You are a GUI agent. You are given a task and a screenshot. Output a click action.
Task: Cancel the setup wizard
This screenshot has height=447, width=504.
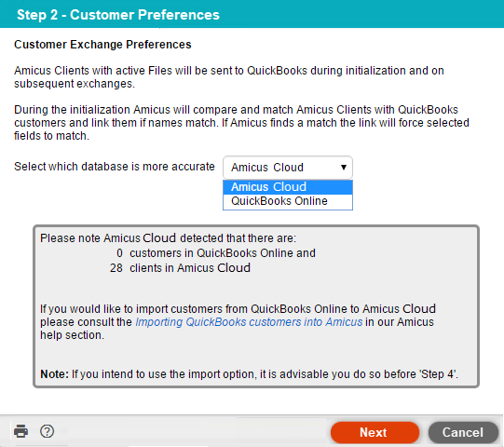(x=463, y=432)
